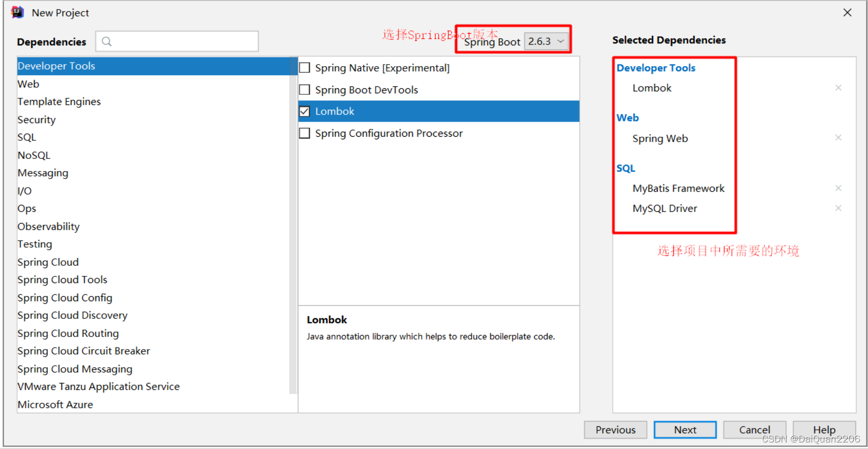Image resolution: width=868 pixels, height=449 pixels.
Task: Click the IntelliJ New Project window icon
Action: (18, 12)
